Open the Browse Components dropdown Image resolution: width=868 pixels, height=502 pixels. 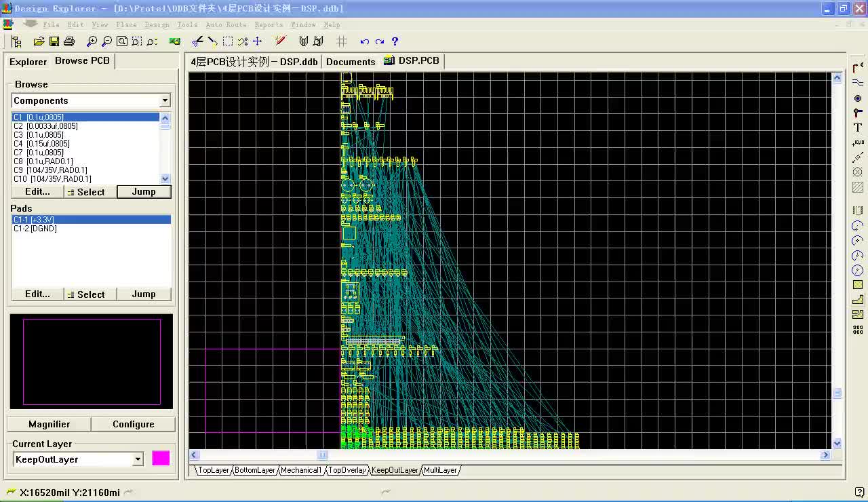point(165,100)
